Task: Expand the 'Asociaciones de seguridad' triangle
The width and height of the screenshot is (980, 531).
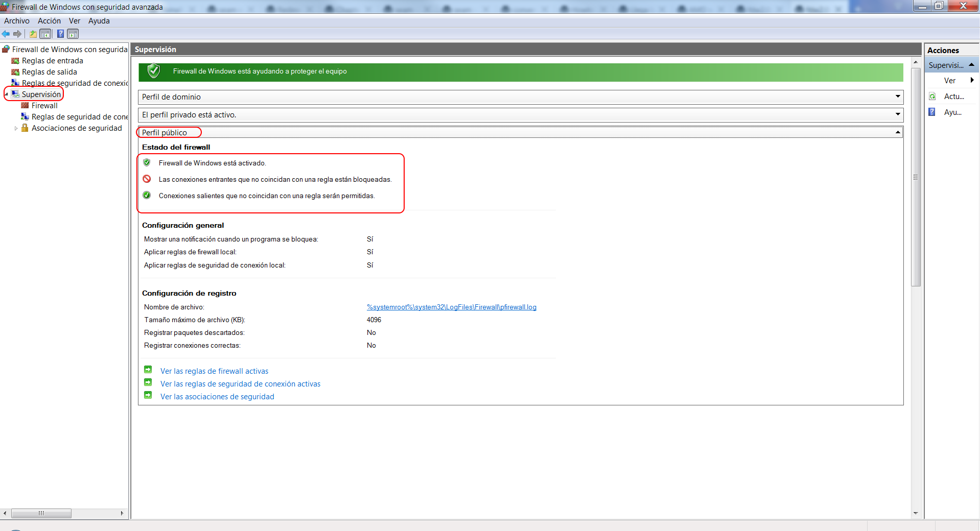Action: coord(16,128)
